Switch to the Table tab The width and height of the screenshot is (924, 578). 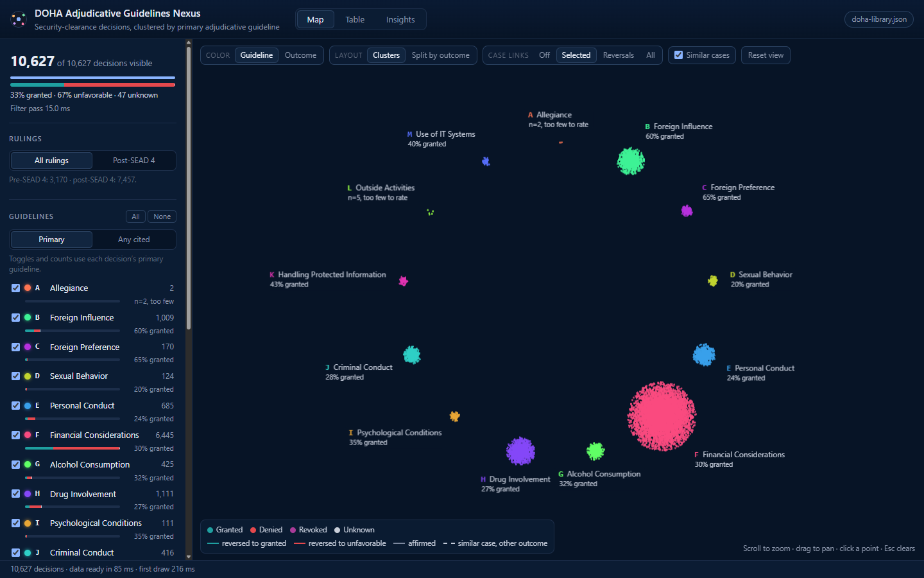pos(355,19)
